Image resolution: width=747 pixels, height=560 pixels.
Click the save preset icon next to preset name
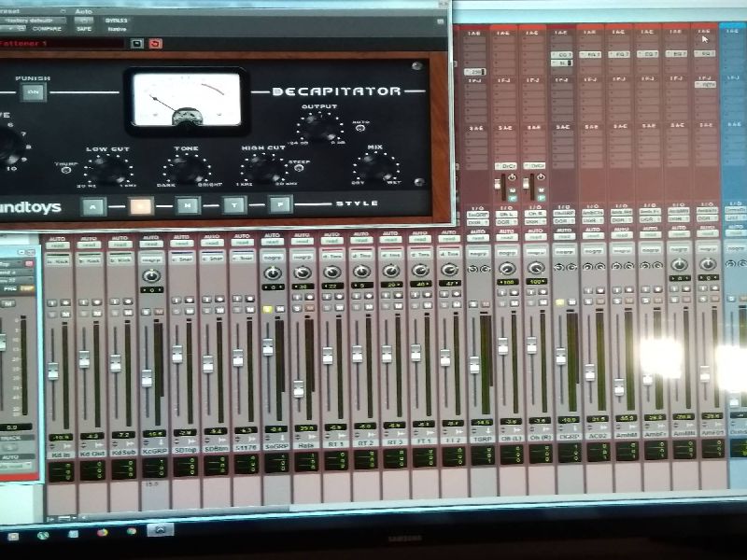[x=136, y=44]
